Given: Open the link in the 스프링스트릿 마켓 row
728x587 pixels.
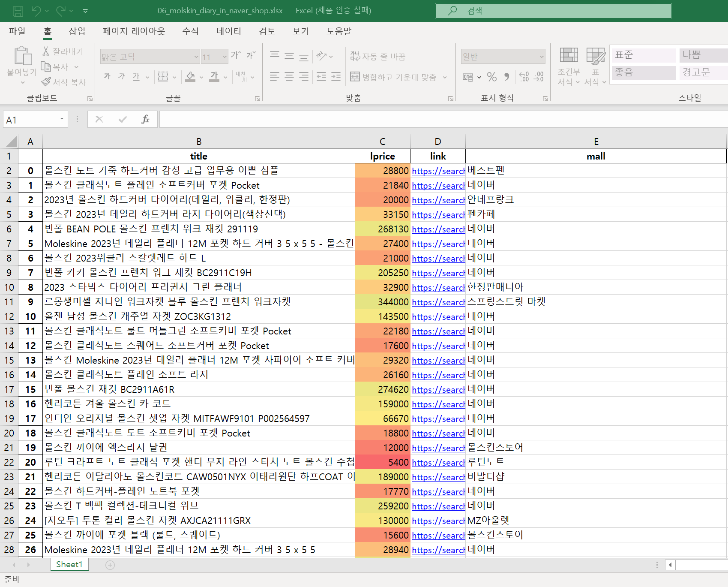Looking at the screenshot, I should (x=438, y=302).
